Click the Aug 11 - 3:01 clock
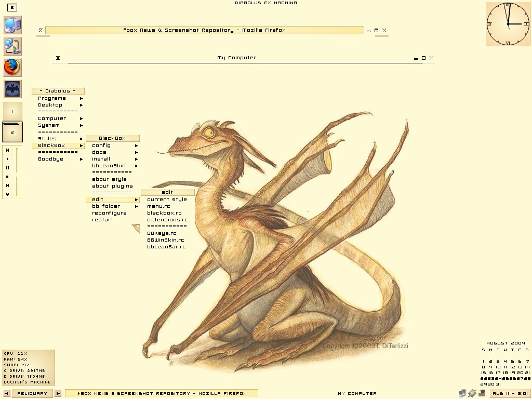The height and width of the screenshot is (399, 532). tap(510, 394)
